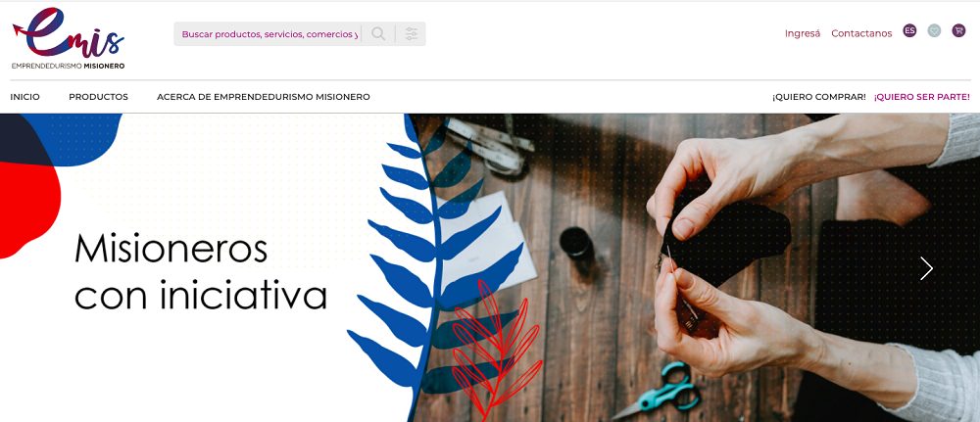Advance the carousel with the right arrow
980x422 pixels.
pyautogui.click(x=926, y=268)
